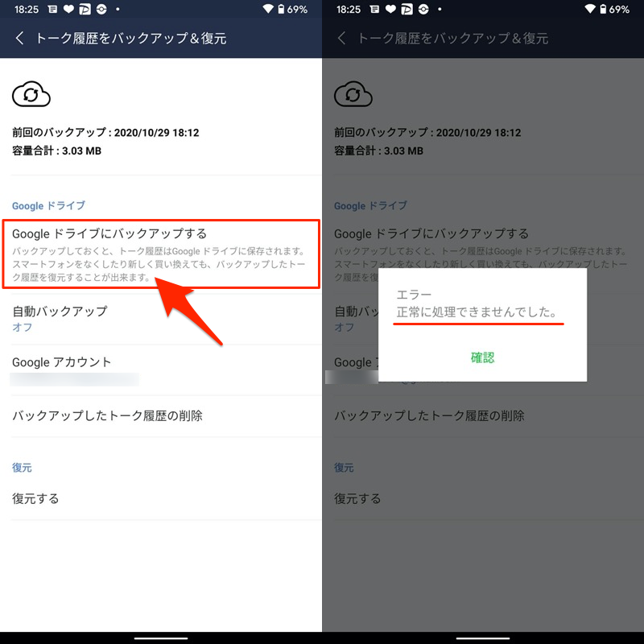Image resolution: width=644 pixels, height=644 pixels.
Task: Tap the PayPay notification icon on left status bar
Action: [85, 9]
